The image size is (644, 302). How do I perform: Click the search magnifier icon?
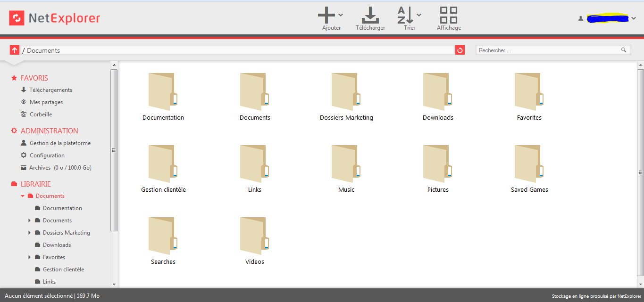pyautogui.click(x=624, y=50)
